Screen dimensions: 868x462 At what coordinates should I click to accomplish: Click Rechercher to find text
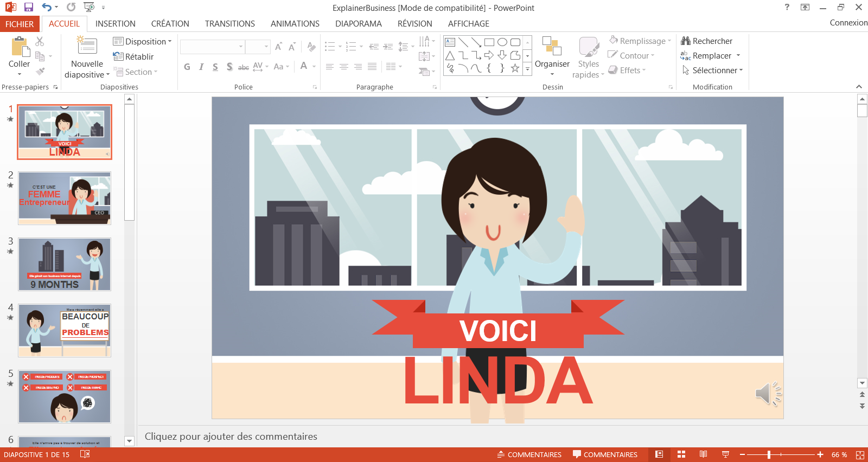point(707,41)
